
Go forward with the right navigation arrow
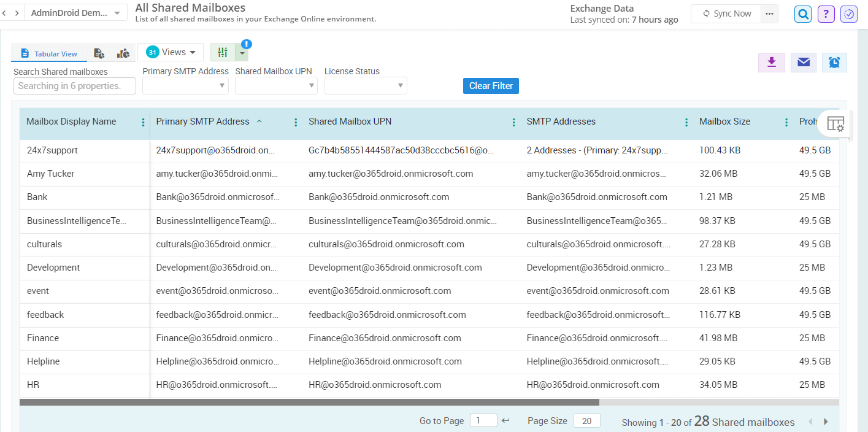(x=17, y=13)
